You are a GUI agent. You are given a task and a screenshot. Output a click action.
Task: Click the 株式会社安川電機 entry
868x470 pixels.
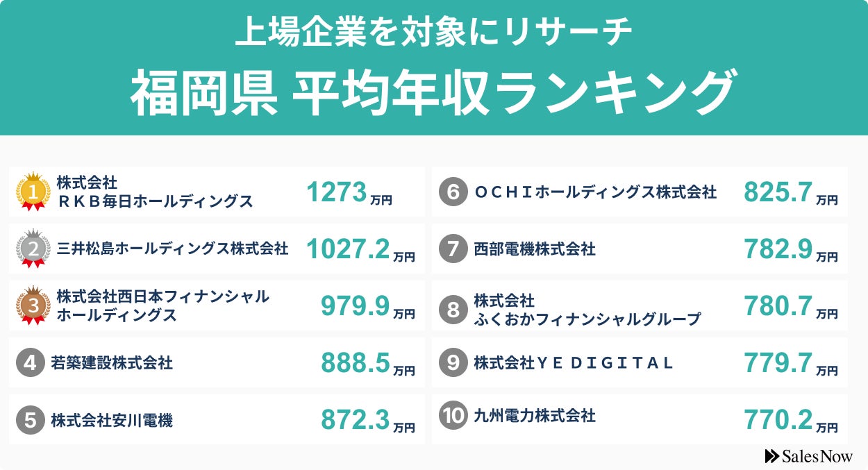pos(112,420)
